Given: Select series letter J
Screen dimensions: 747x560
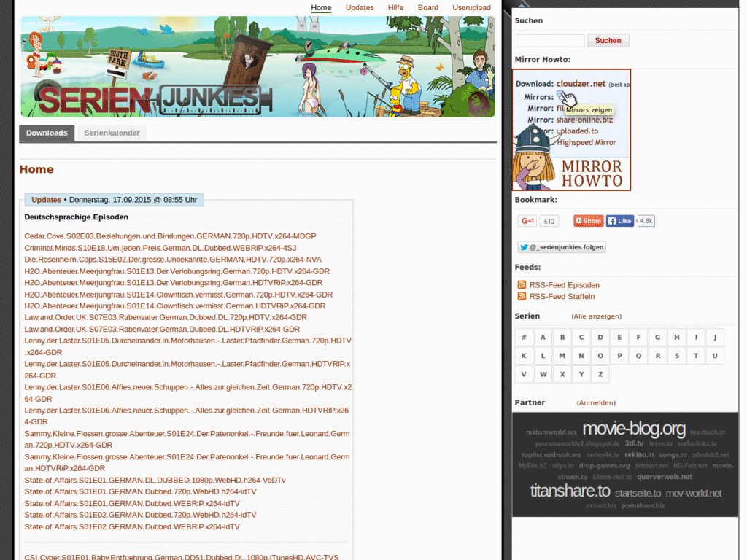Looking at the screenshot, I should (x=715, y=337).
